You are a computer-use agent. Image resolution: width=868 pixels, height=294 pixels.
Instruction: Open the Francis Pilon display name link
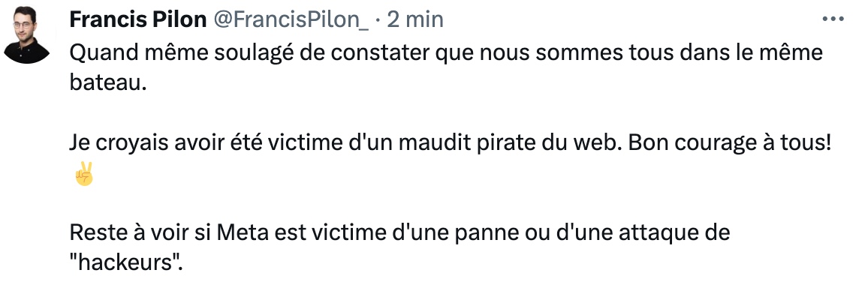[138, 20]
